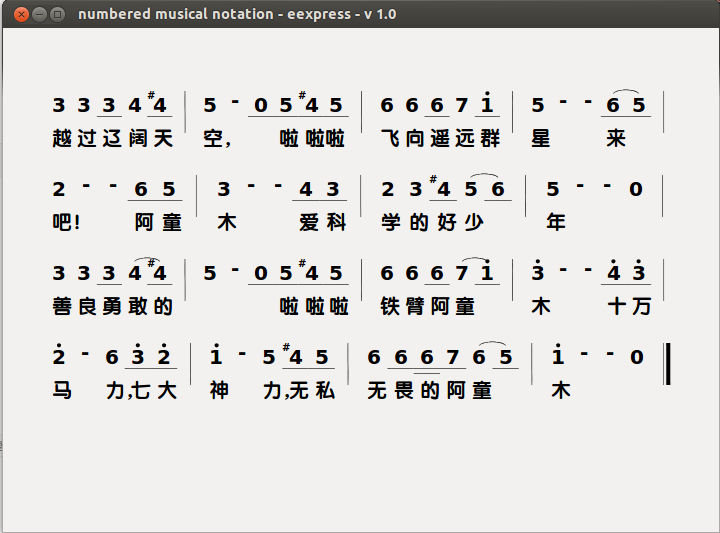
Task: Select the lyric character 天
Action: 163,138
